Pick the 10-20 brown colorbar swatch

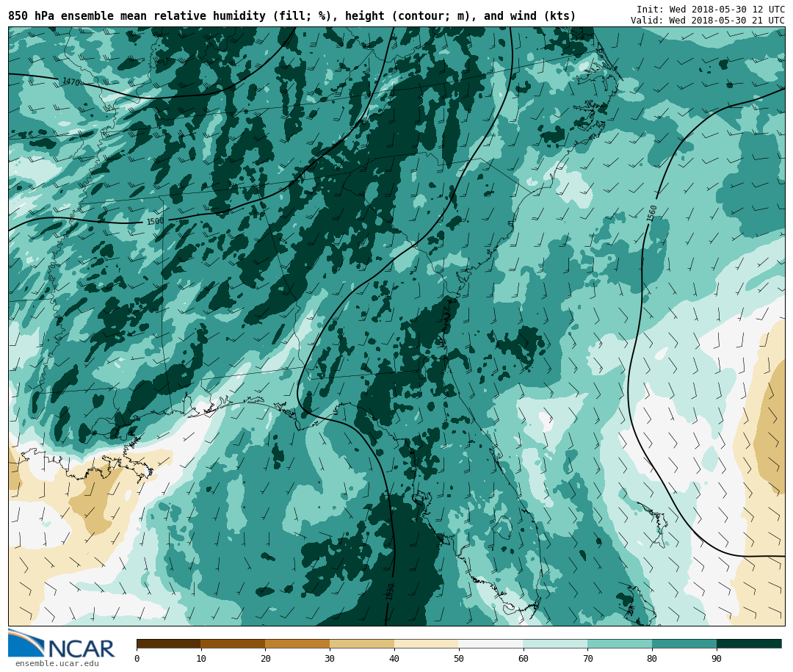click(233, 643)
